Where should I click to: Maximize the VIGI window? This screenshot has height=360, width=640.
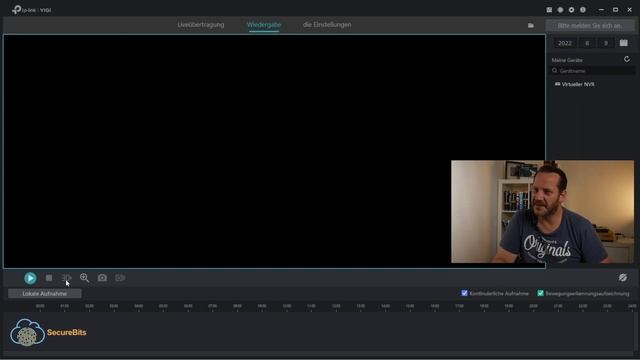(x=615, y=10)
